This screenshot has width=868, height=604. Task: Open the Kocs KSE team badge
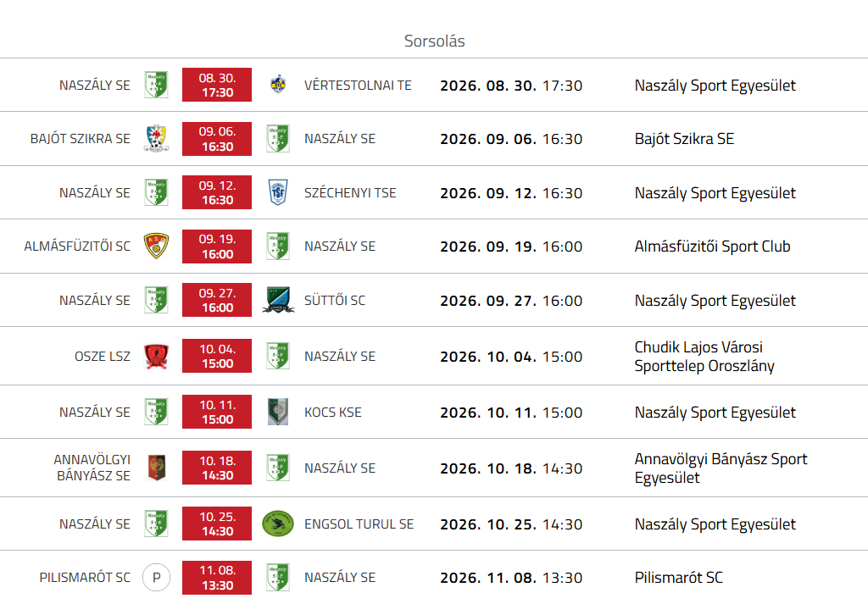click(278, 412)
